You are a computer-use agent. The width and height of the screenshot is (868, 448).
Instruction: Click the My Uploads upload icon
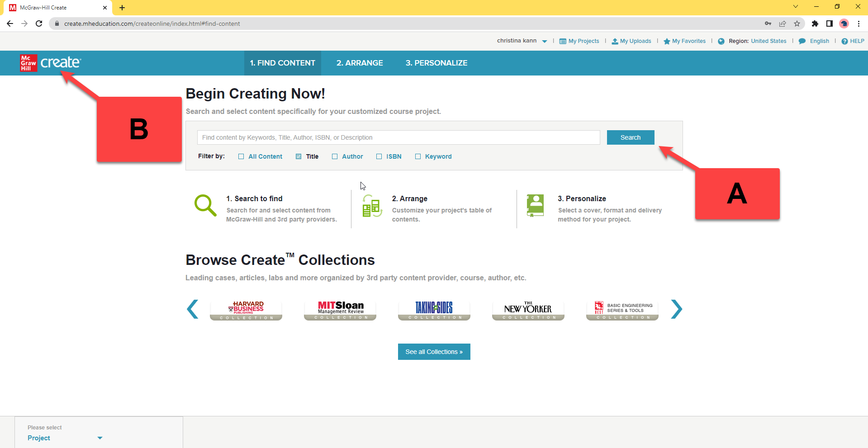click(615, 41)
